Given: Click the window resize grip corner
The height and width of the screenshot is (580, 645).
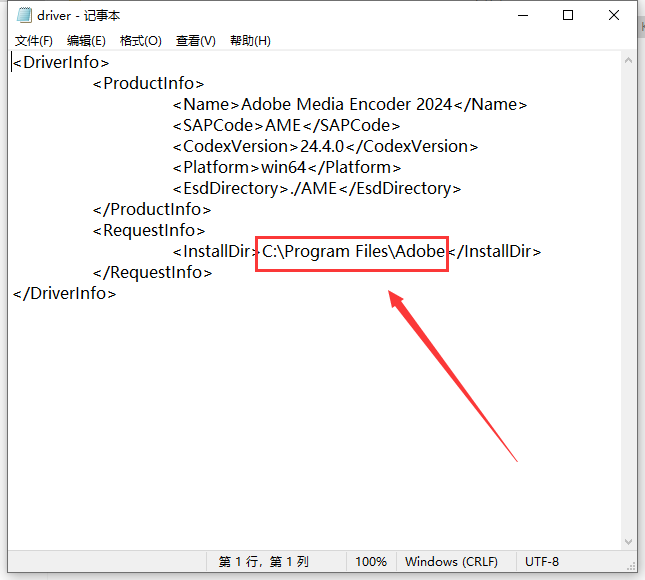Looking at the screenshot, I should tap(631, 566).
